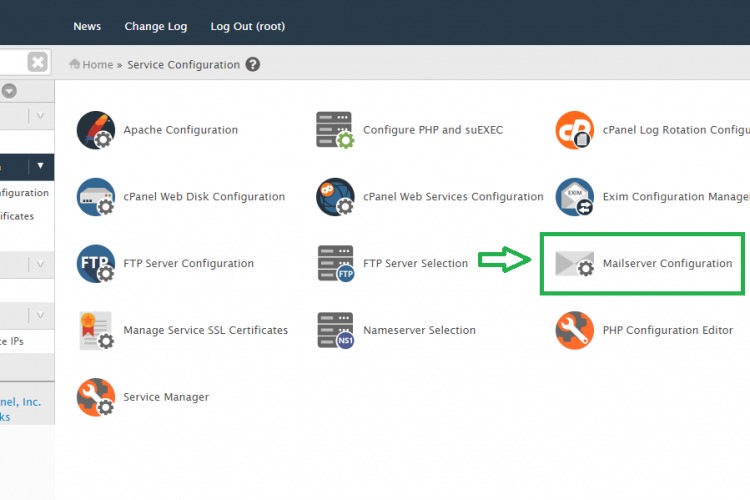
Task: Open the Apache Configuration icon
Action: [96, 130]
